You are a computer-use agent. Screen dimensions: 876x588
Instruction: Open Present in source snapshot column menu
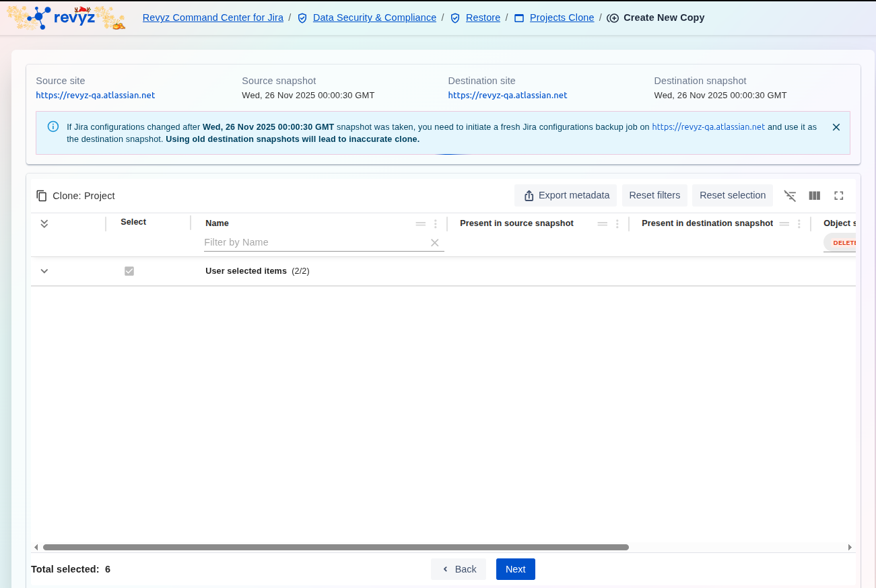pos(617,224)
